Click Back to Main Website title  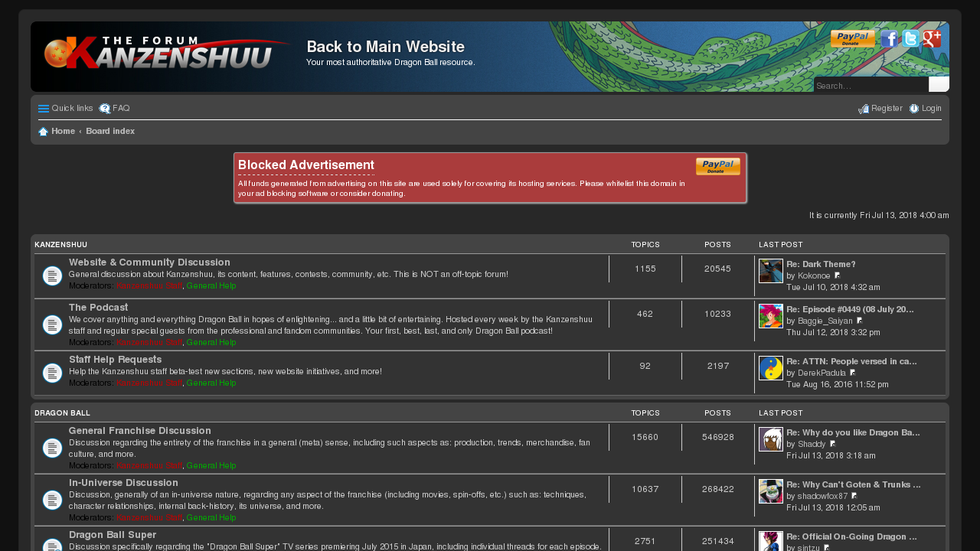[385, 47]
